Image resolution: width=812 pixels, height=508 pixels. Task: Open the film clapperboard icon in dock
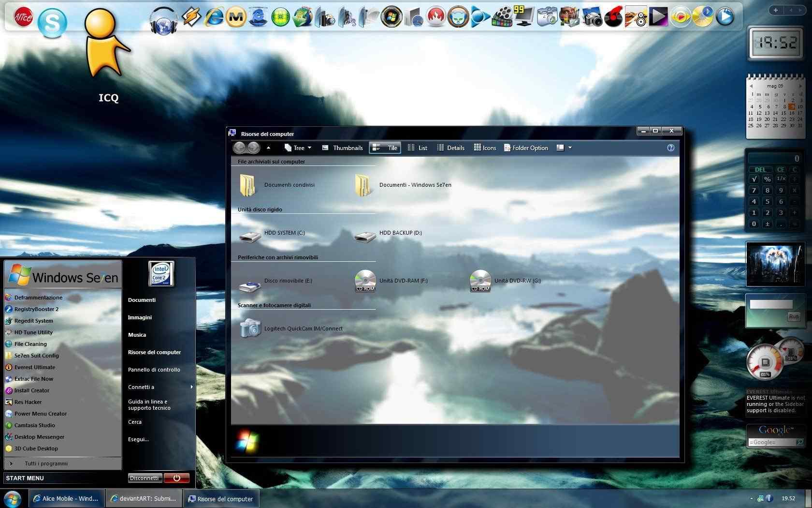click(502, 17)
